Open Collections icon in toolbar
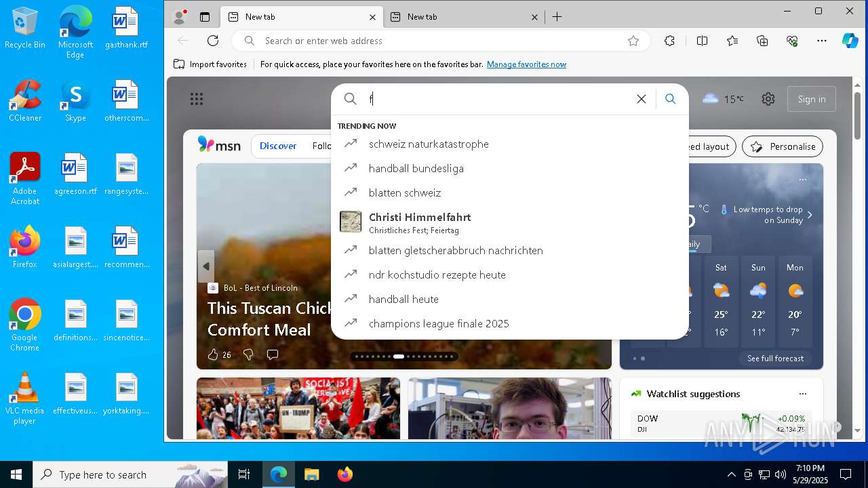868x488 pixels. click(762, 41)
